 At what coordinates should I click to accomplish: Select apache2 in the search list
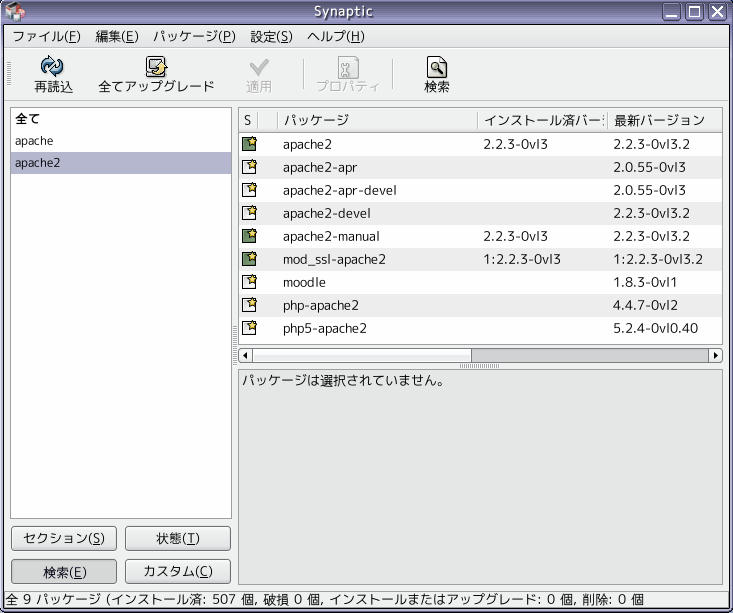[x=121, y=163]
